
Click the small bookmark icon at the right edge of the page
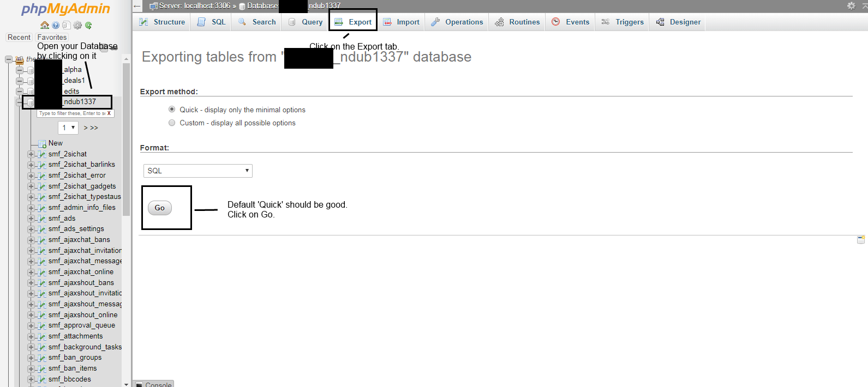861,239
